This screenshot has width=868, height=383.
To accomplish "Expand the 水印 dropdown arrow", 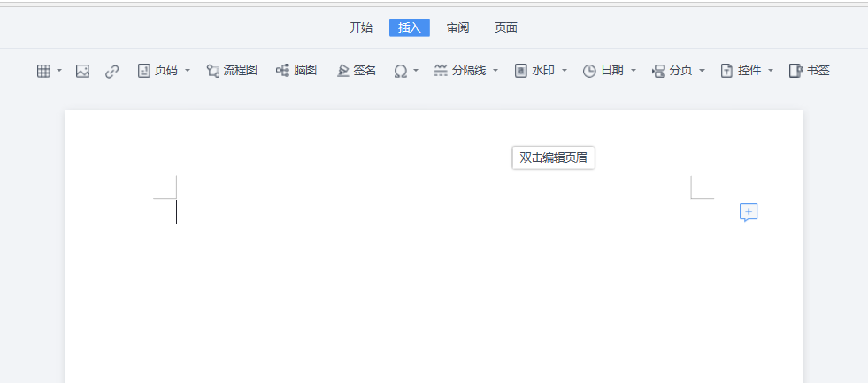I will pyautogui.click(x=565, y=71).
